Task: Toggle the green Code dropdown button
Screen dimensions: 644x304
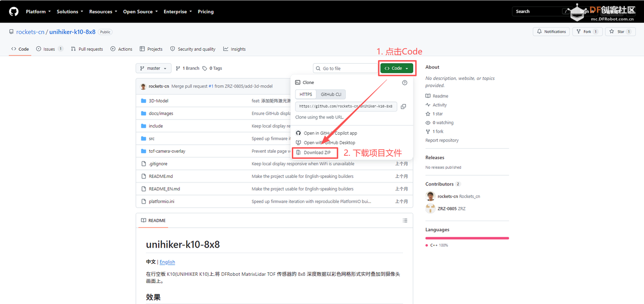Action: [x=397, y=68]
